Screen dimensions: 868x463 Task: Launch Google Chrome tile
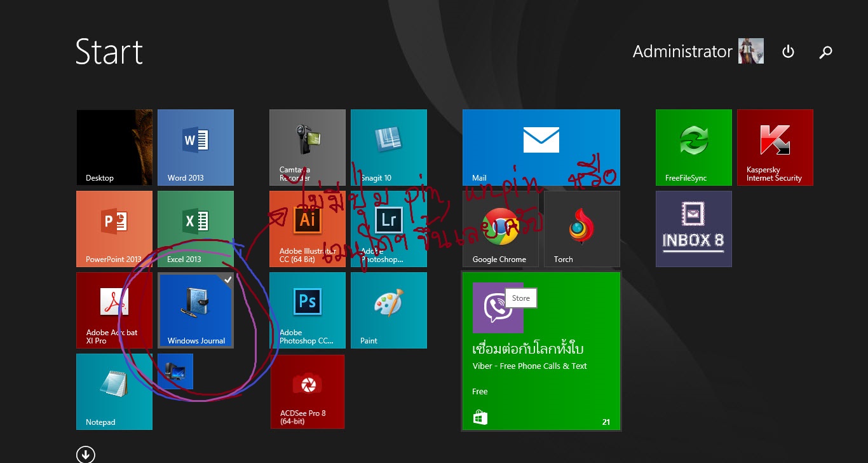pos(501,229)
